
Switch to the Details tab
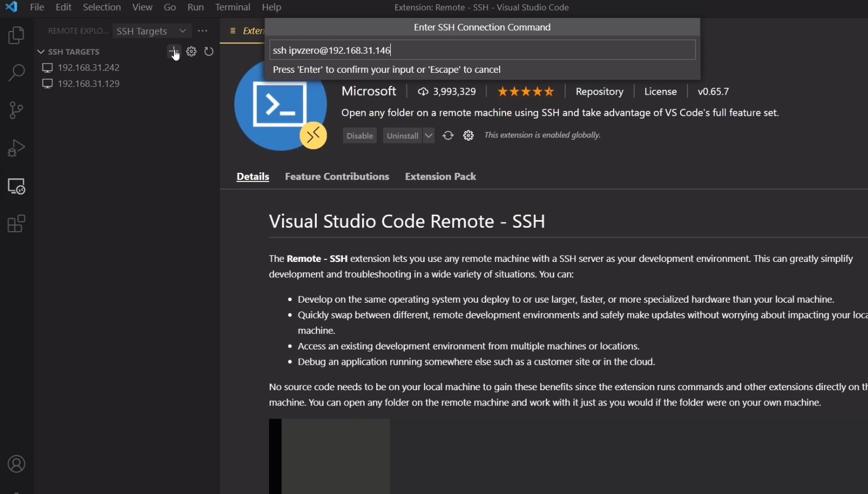click(x=253, y=177)
